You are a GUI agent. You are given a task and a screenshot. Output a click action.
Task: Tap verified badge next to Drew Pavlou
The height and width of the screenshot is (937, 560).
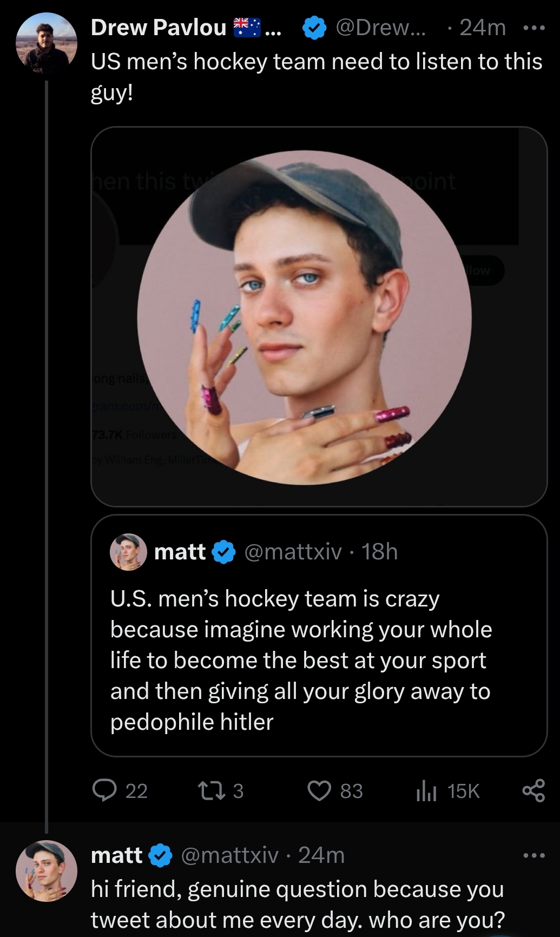(x=314, y=28)
